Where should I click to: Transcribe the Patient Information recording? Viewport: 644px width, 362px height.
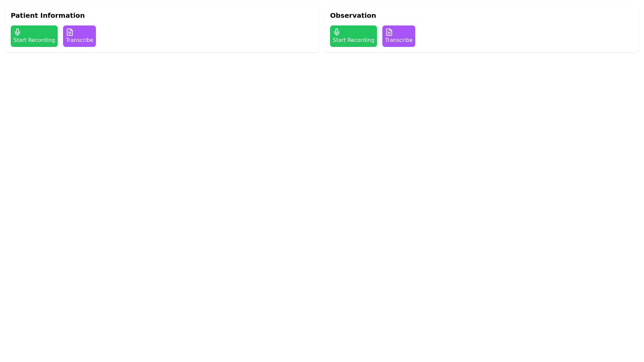click(x=79, y=36)
